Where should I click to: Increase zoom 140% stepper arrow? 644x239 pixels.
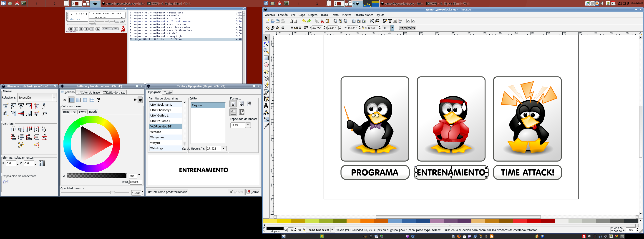(x=637, y=229)
